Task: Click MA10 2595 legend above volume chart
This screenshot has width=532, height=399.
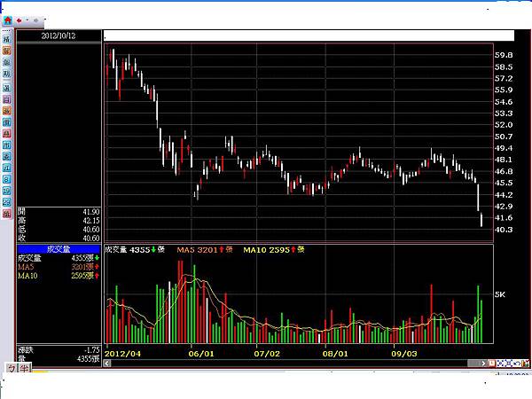Action: click(273, 250)
